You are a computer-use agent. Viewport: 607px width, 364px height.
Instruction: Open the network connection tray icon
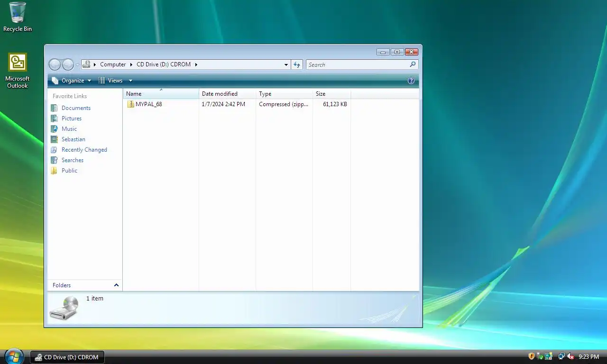tap(562, 356)
